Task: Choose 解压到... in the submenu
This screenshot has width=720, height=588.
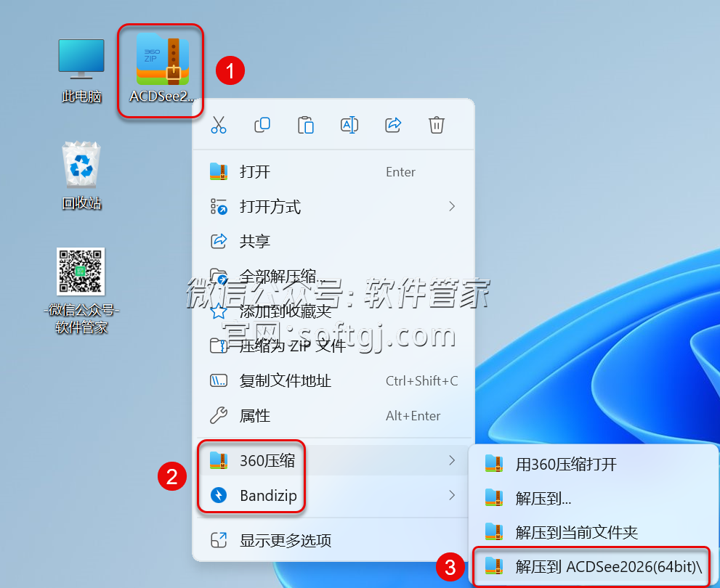Action: click(594, 498)
